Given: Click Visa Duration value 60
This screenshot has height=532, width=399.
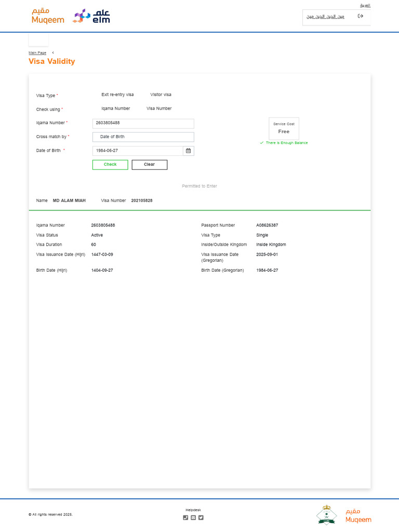Looking at the screenshot, I should coord(94,245).
